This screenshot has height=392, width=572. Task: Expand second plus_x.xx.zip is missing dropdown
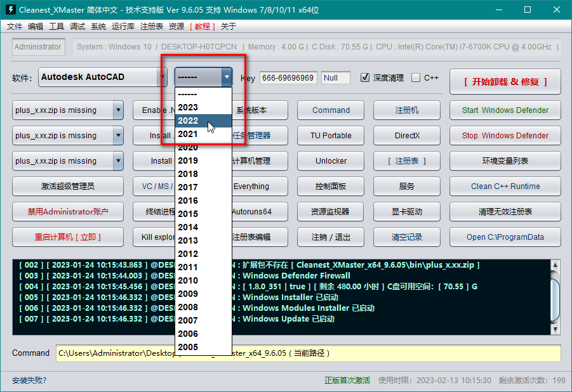(118, 136)
